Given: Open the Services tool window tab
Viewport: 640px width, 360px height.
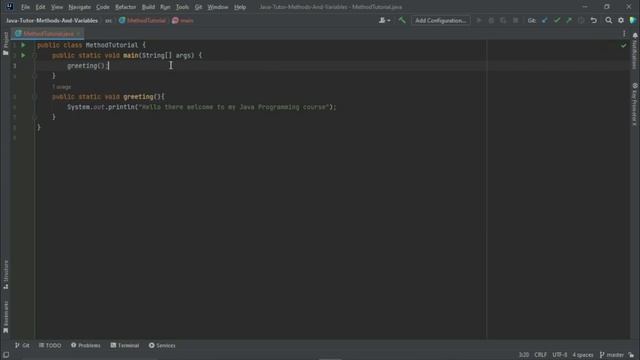Looking at the screenshot, I should [x=162, y=345].
